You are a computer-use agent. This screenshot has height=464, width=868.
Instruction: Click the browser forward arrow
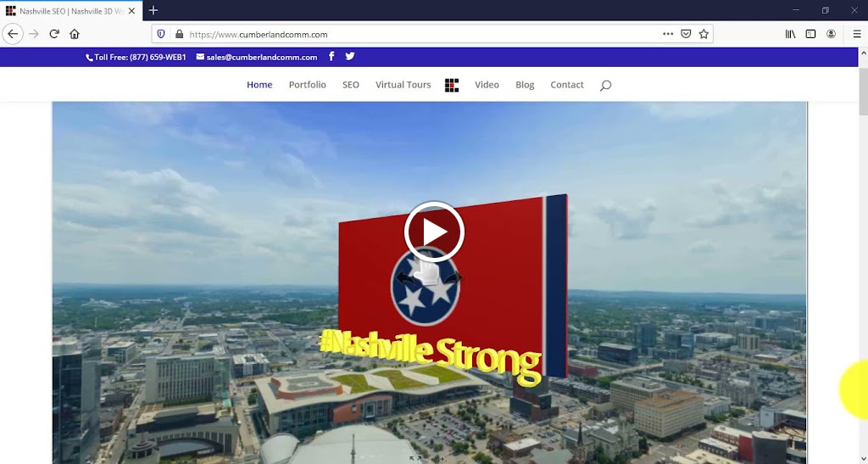[x=34, y=34]
